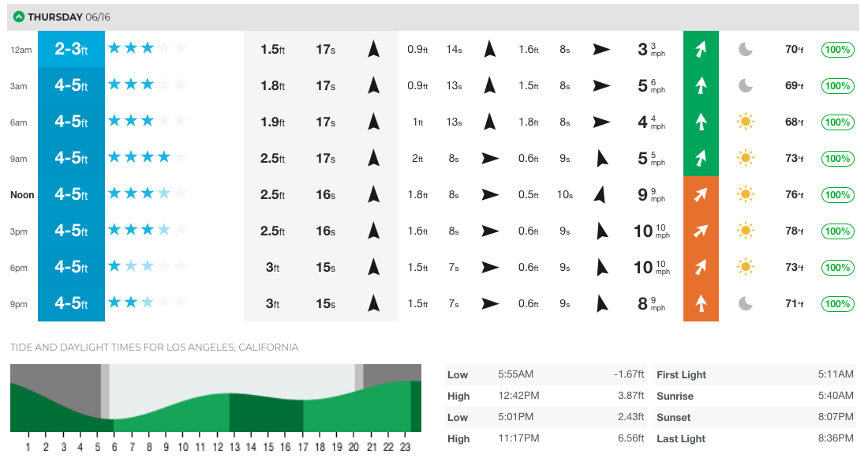This screenshot has height=466, width=868.
Task: Click the 100% probability badge at 12am
Action: (837, 49)
